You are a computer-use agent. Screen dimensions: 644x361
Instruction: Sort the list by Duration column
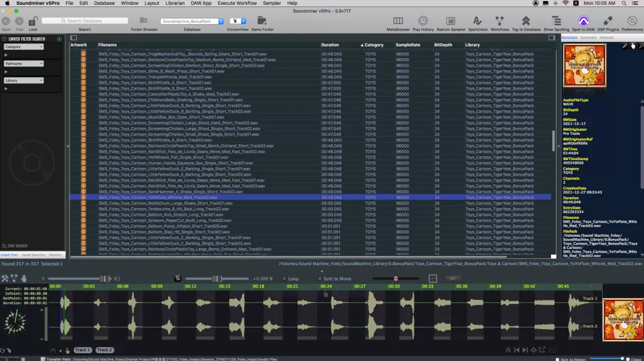330,45
